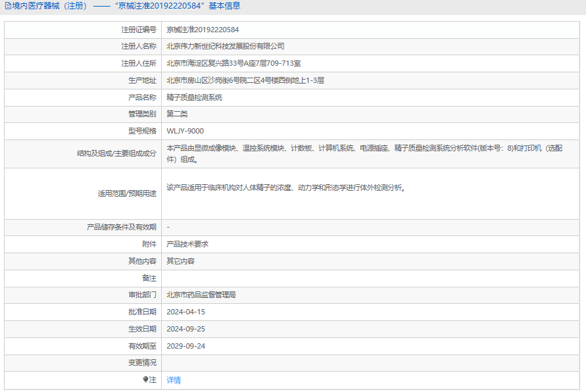Click the 结构及组成/主要组成成分 label
This screenshot has height=392, width=586.
coord(116,153)
